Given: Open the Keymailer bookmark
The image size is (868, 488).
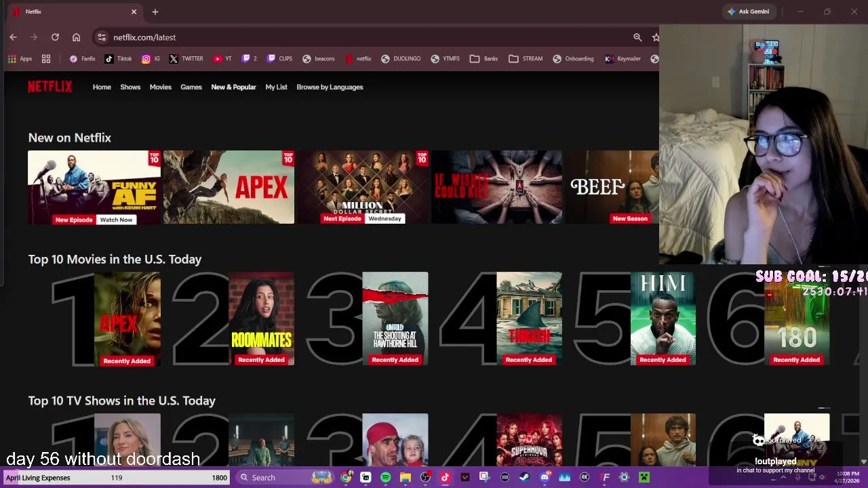Looking at the screenshot, I should 623,59.
